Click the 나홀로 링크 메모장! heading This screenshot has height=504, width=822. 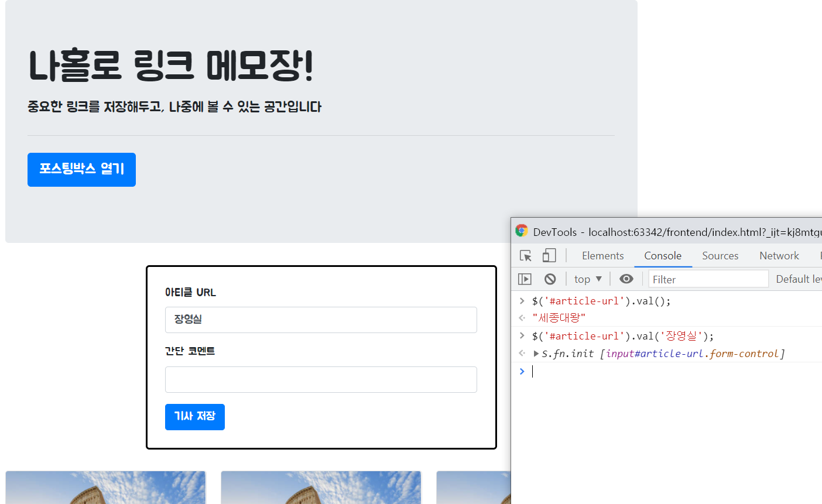coord(171,65)
